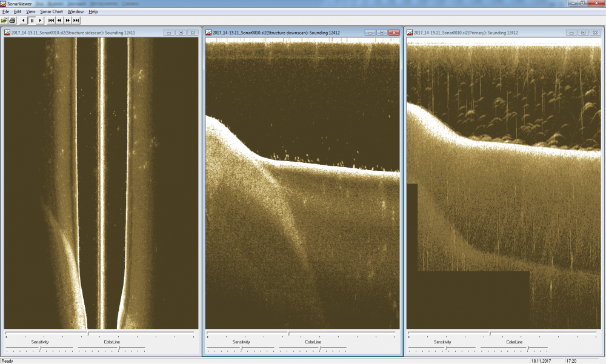The width and height of the screenshot is (606, 364).
Task: Open the Sonar Chart menu
Action: (x=52, y=12)
